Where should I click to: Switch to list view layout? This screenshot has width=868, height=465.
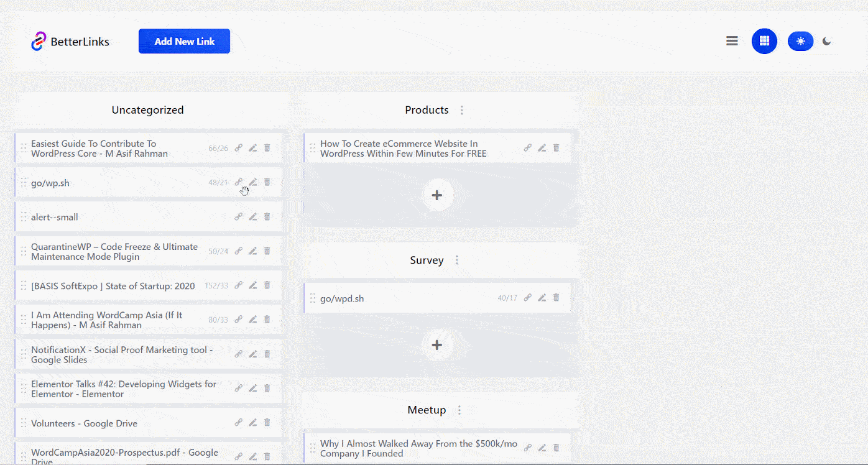pyautogui.click(x=732, y=41)
